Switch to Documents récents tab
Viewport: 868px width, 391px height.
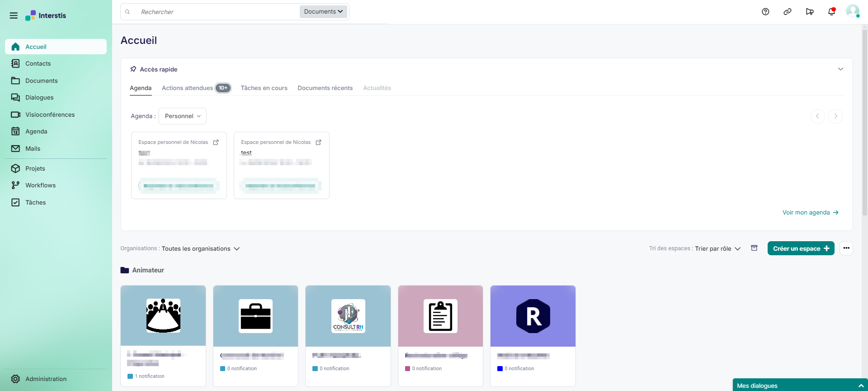tap(325, 88)
